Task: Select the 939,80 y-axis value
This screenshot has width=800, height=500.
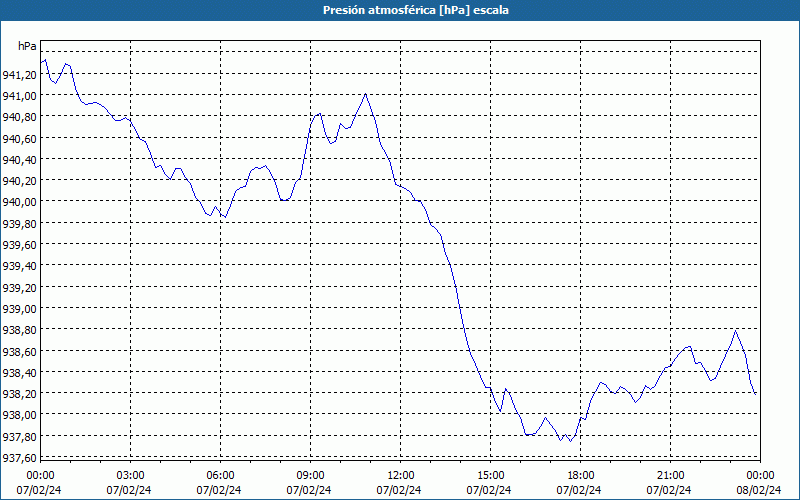Action: coord(19,224)
